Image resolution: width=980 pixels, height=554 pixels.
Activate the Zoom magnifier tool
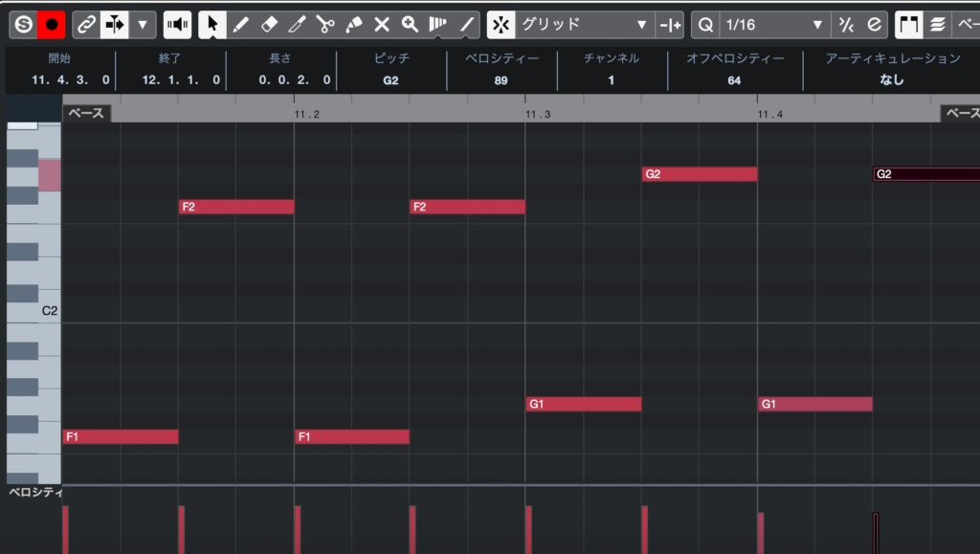410,24
